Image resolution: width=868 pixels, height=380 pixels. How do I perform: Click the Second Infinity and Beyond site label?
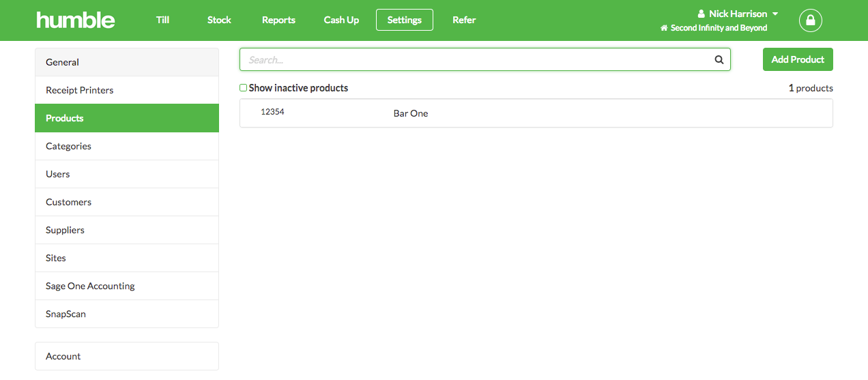coord(719,28)
